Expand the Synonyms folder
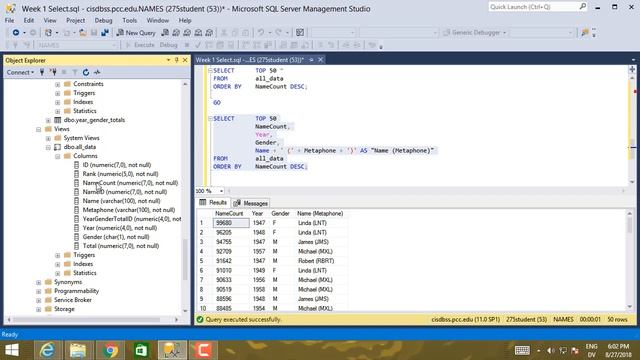 [x=39, y=282]
